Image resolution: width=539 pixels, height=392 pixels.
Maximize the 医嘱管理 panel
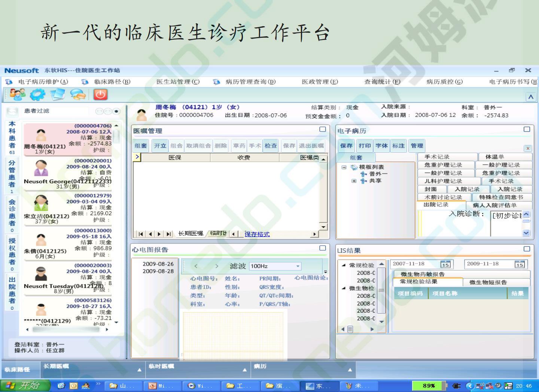(322, 129)
